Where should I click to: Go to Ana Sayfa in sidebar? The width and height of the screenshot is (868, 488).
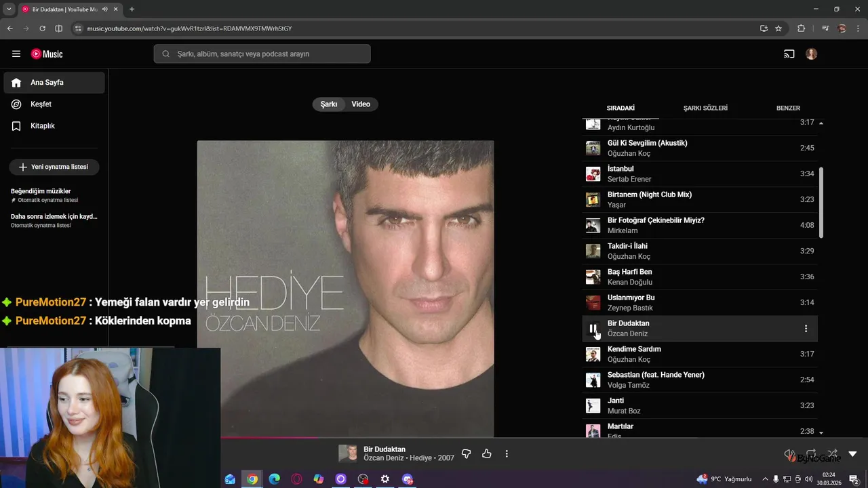click(54, 83)
